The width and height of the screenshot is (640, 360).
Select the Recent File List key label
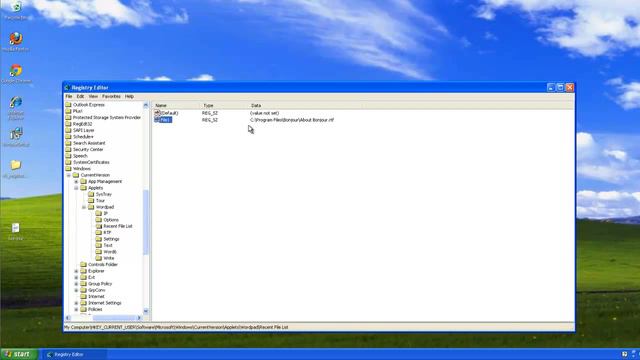[118, 226]
